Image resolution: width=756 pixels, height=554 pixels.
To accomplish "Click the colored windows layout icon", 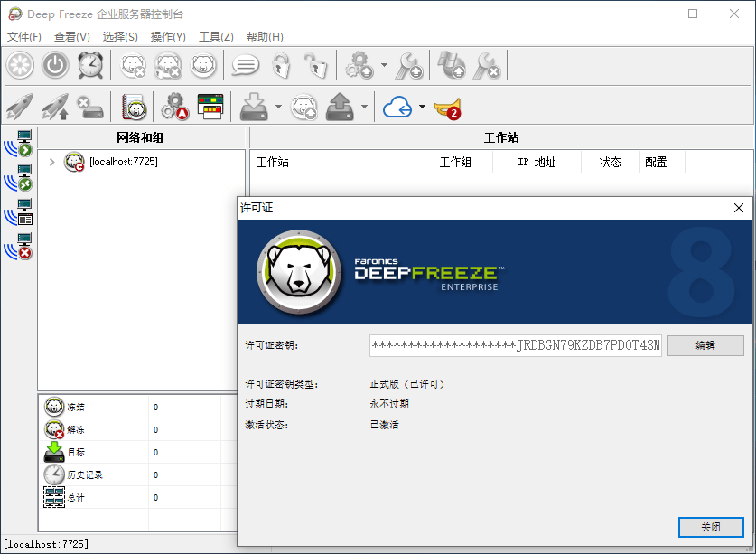I will tap(210, 107).
